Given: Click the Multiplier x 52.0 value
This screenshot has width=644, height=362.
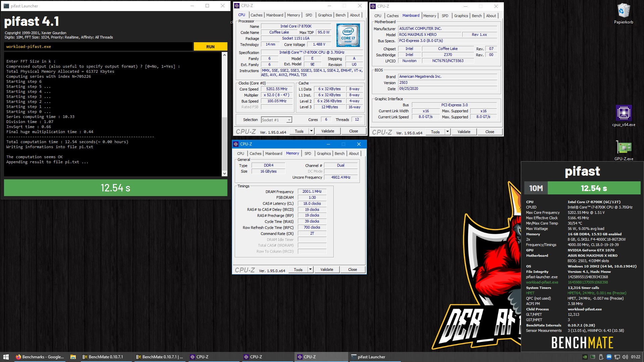Looking at the screenshot, I should [x=277, y=95].
